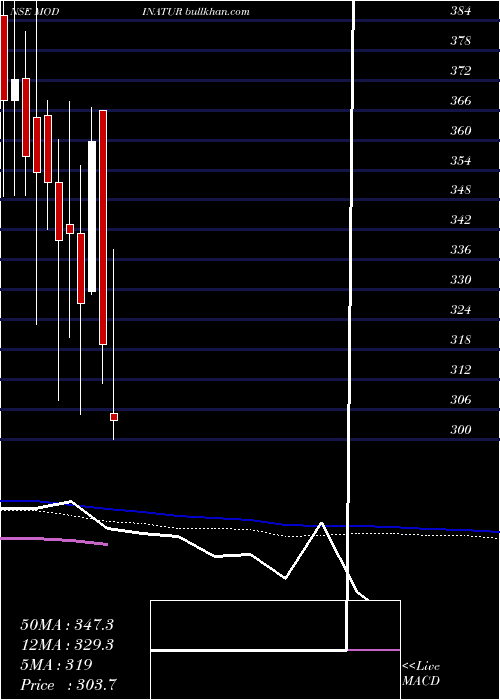The image size is (500, 700).
Task: Click the <<Live MACD label
Action: (421, 674)
